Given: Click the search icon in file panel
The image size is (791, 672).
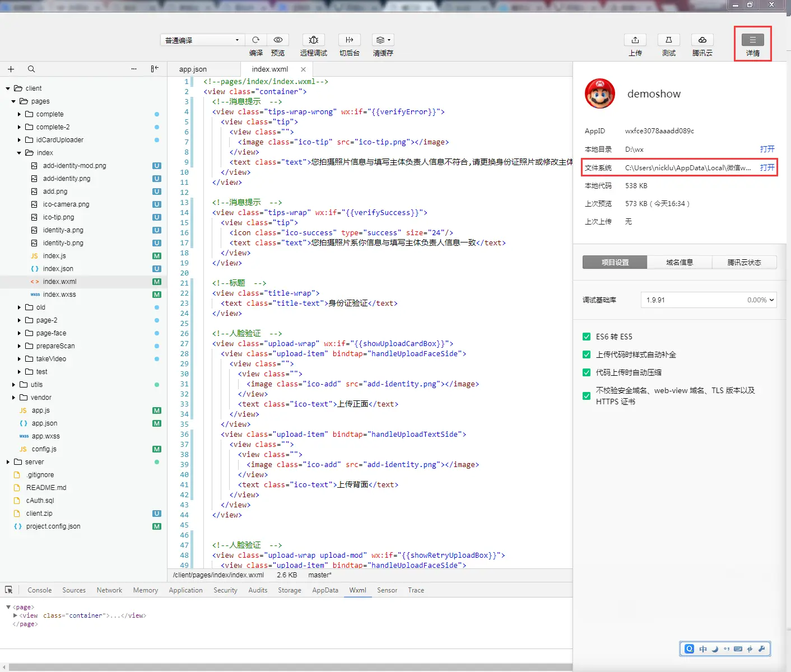Looking at the screenshot, I should click(x=31, y=69).
